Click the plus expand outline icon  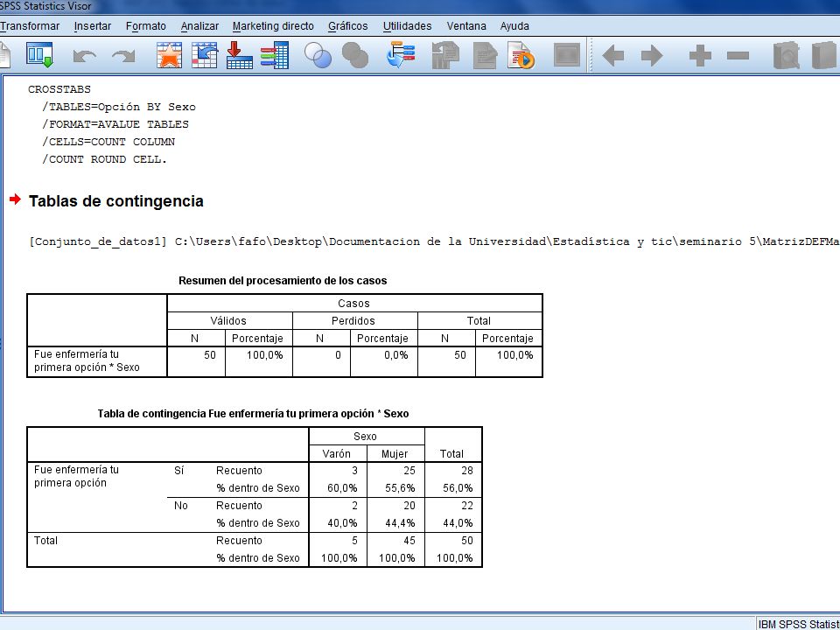[x=700, y=55]
